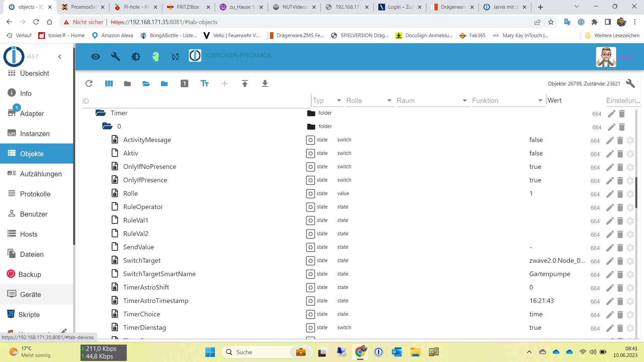Open the DocuSign-Anmeldung bookmark
Image resolution: width=644 pixels, height=362 pixels.
tap(424, 35)
